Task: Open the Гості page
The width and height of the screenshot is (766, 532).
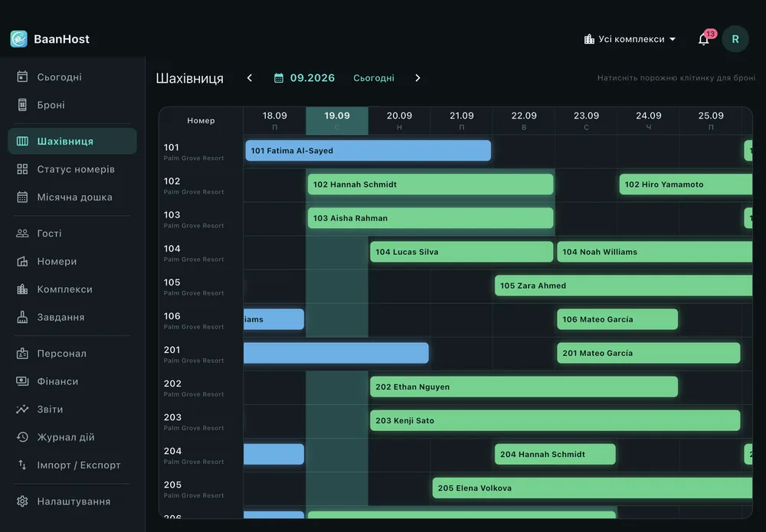Action: pos(72,233)
